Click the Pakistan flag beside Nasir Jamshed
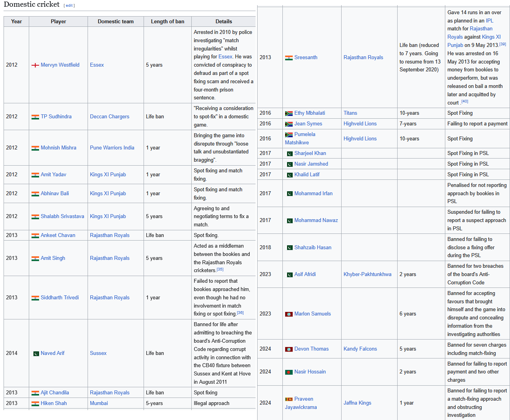 tap(289, 164)
